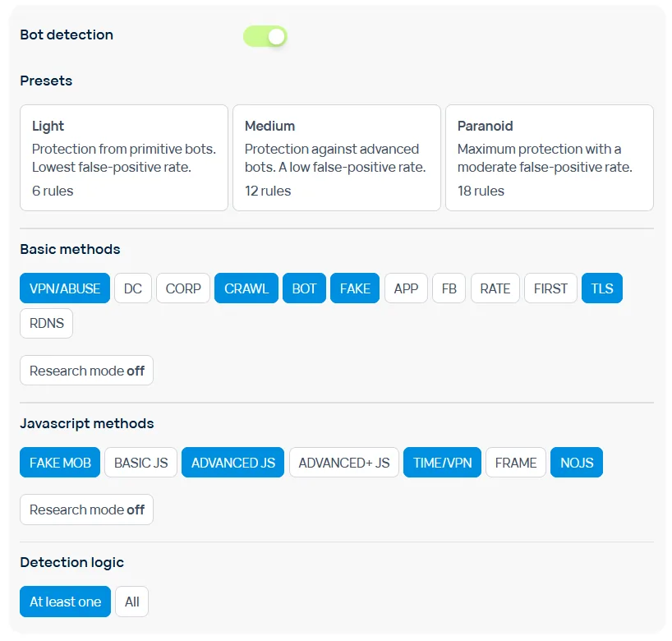Choose the Medium preset card
This screenshot has width=672, height=641.
(x=337, y=158)
